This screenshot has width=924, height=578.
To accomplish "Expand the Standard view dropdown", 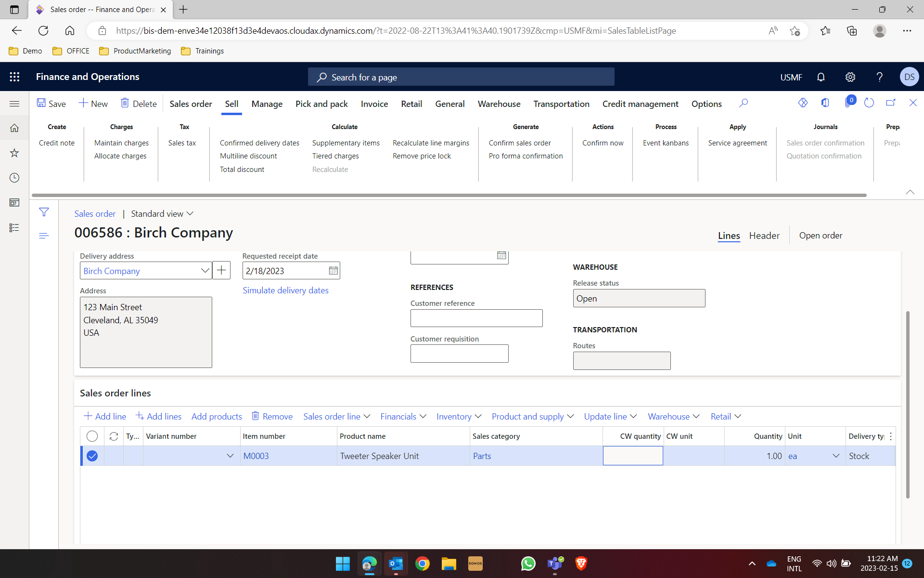I will 162,213.
